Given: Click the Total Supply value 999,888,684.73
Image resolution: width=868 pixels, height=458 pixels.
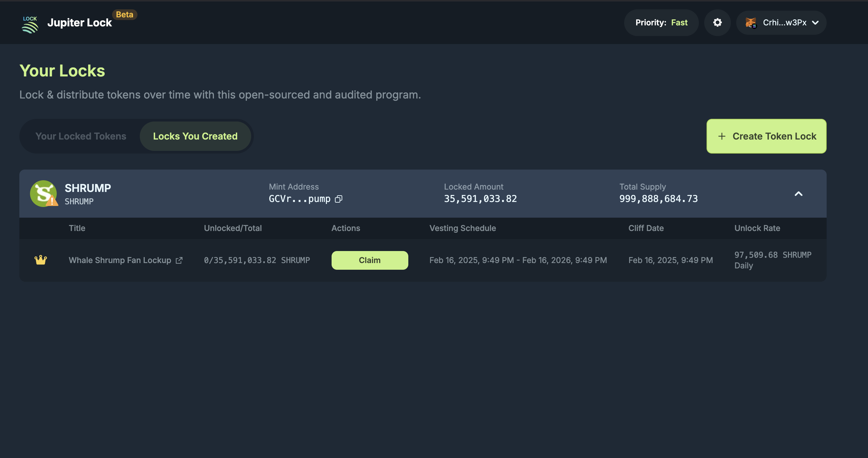Looking at the screenshot, I should pyautogui.click(x=659, y=199).
